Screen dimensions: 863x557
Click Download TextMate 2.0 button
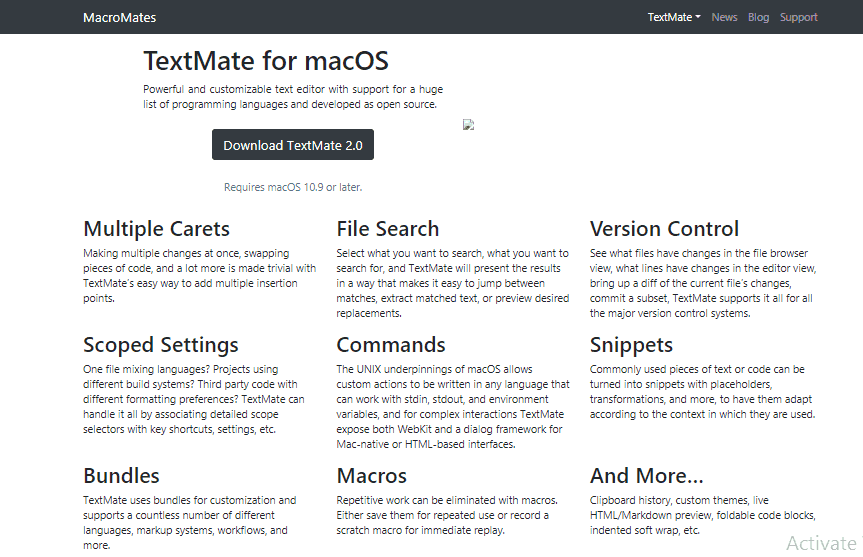tap(293, 145)
